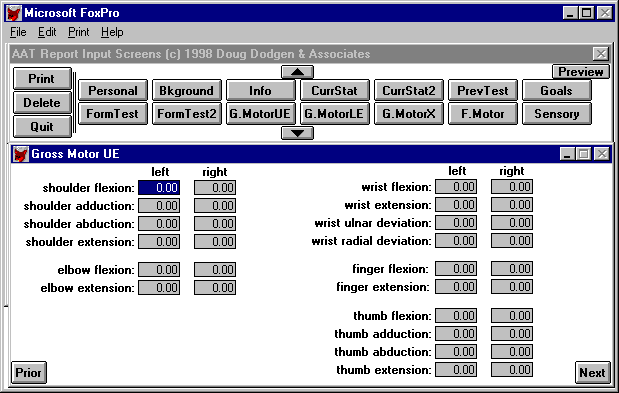The width and height of the screenshot is (619, 393).
Task: Open the Goals screen
Action: tap(557, 90)
